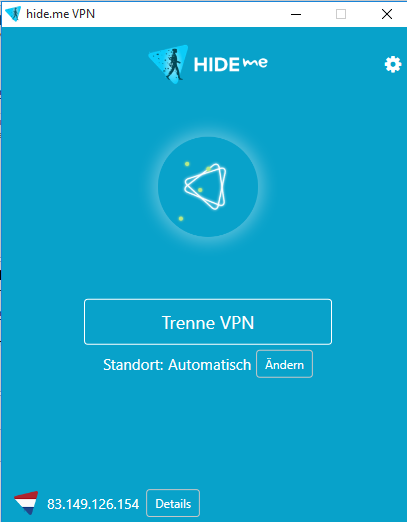Select the IP address 83.149.126.154
Viewport: 407px width, 522px height.
pyautogui.click(x=93, y=504)
